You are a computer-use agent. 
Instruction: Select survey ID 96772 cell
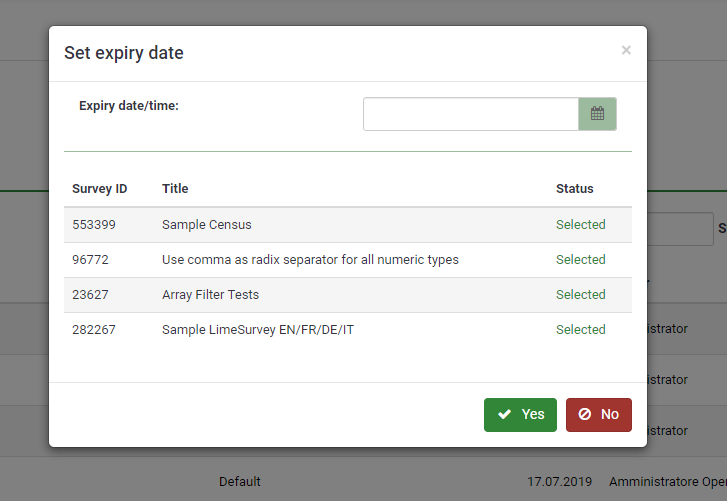coord(90,260)
